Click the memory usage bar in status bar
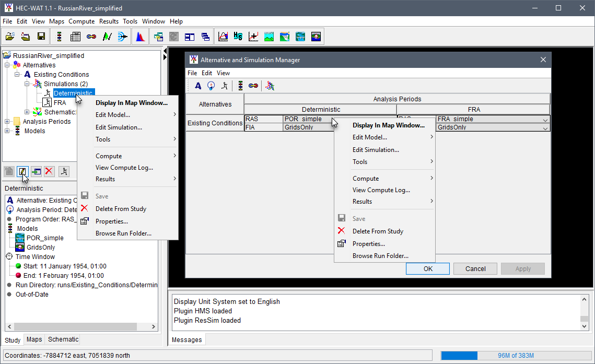The width and height of the screenshot is (595, 364). click(x=515, y=356)
